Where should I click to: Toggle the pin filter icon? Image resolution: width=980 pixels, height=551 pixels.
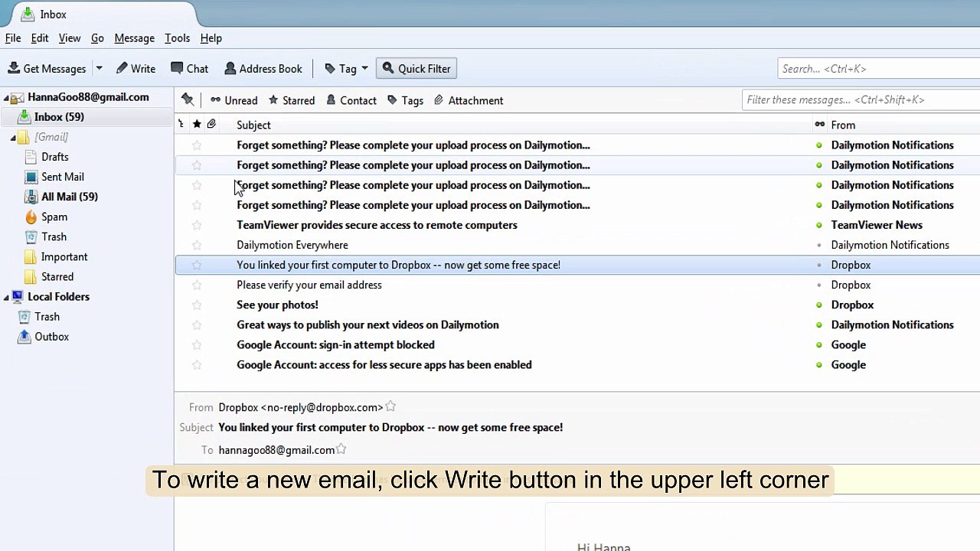pos(188,100)
